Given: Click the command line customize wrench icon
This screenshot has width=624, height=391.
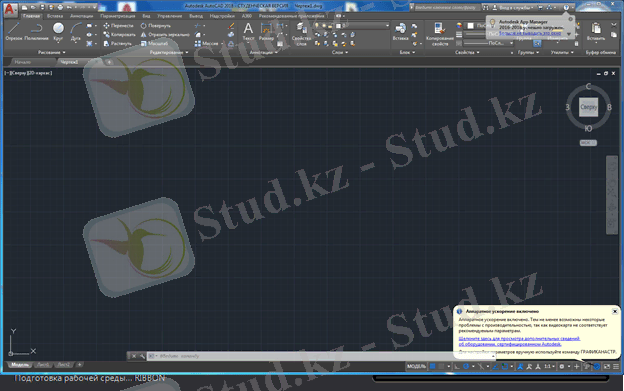Looking at the screenshot, I should tap(142, 356).
